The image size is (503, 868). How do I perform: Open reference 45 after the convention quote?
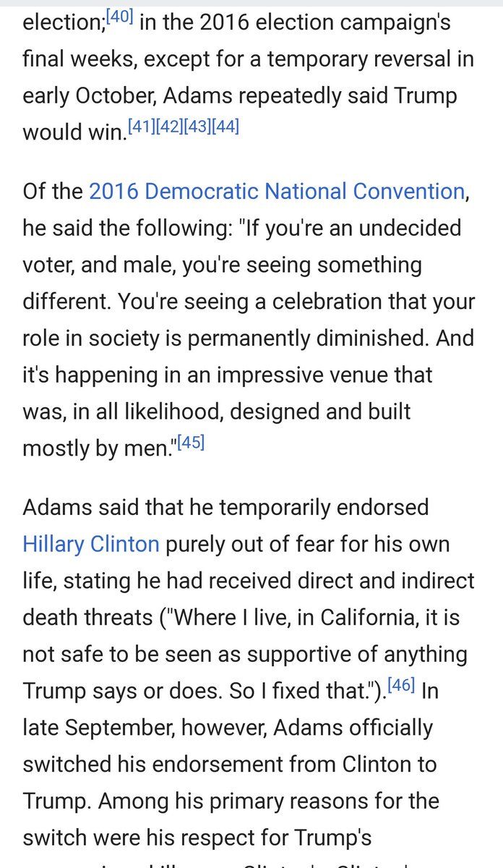click(191, 442)
